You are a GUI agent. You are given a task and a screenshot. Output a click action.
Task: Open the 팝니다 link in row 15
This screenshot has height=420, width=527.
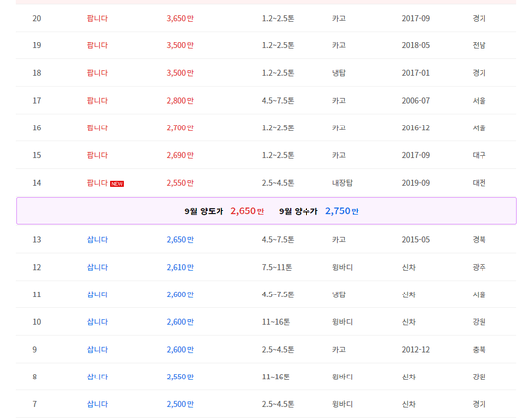(x=97, y=155)
